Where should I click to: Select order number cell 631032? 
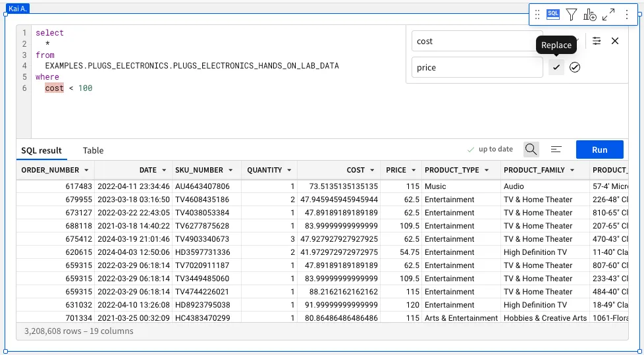[55, 304]
